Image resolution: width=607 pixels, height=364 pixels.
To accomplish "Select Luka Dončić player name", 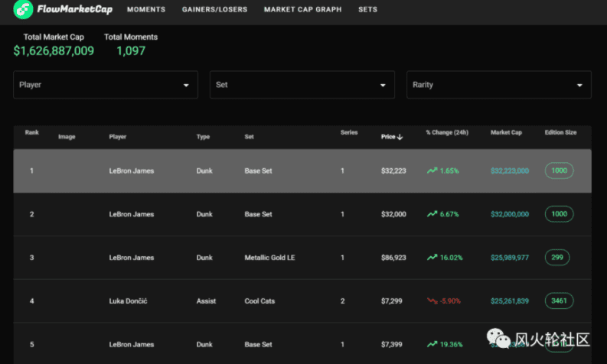I will pos(128,301).
